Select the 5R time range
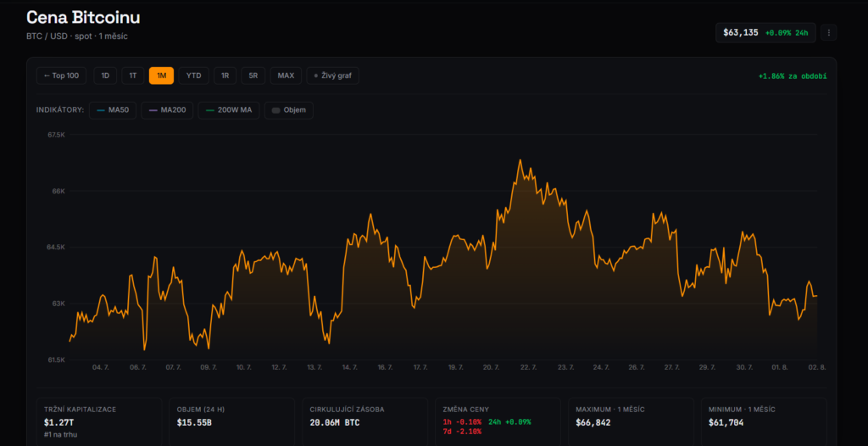868x446 pixels. 253,75
